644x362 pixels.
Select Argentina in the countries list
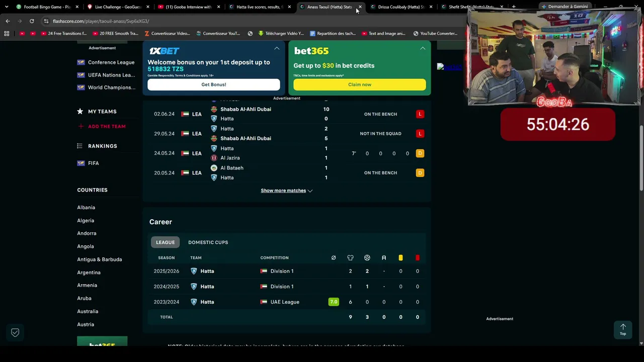(89, 273)
